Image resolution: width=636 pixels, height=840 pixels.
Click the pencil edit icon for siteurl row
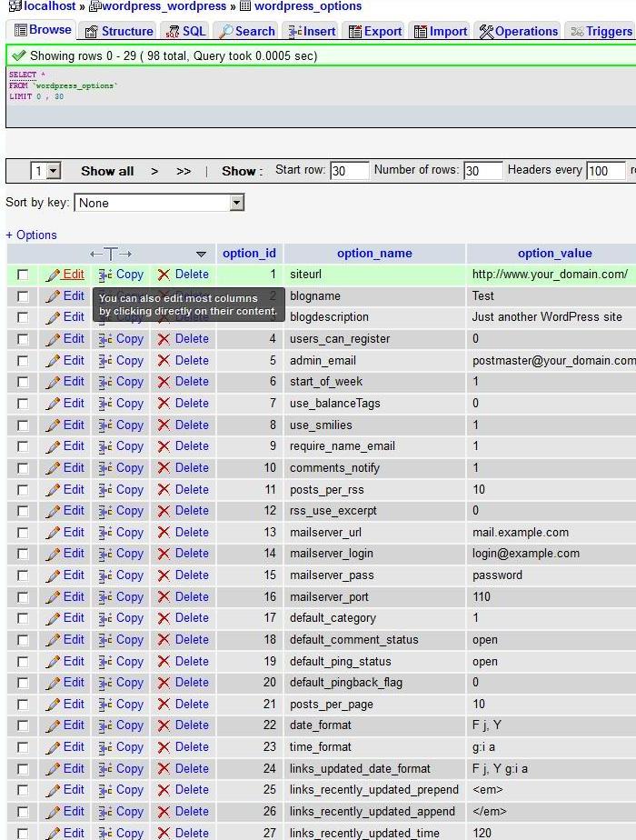(53, 275)
